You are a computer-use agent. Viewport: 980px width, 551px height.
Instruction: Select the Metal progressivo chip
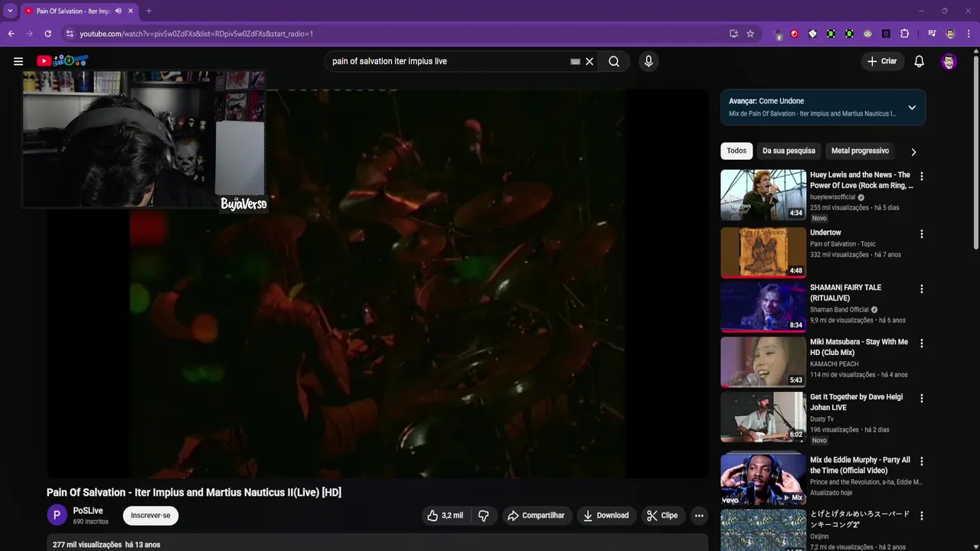pyautogui.click(x=860, y=151)
